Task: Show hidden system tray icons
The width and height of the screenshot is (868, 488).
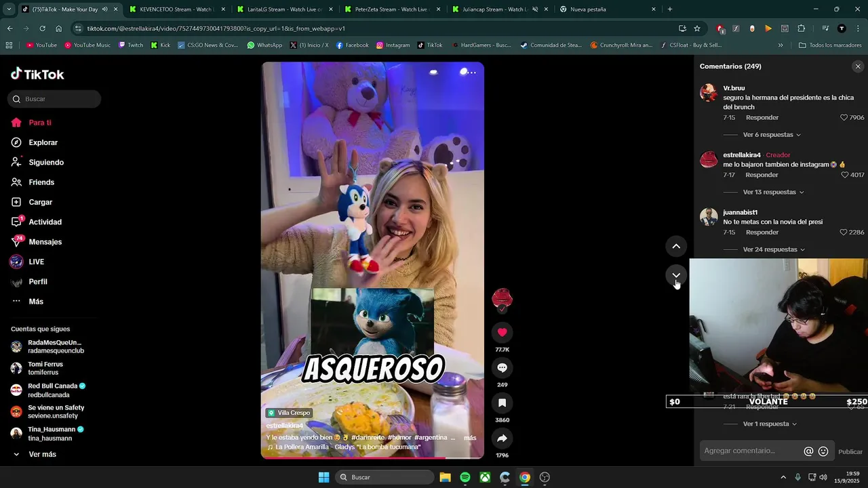Action: tap(783, 477)
